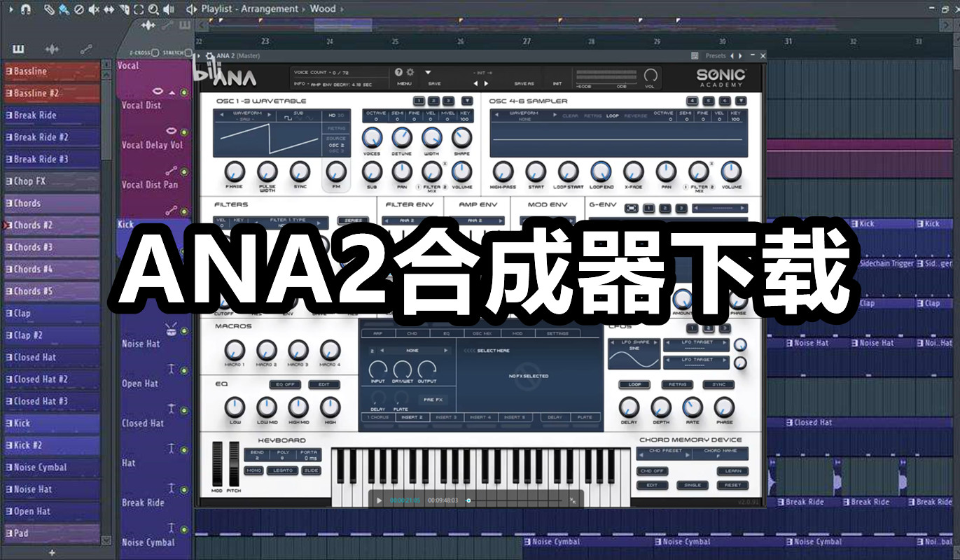
Task: Select the Playback speaker tool in Playlist toolbar
Action: [x=169, y=9]
